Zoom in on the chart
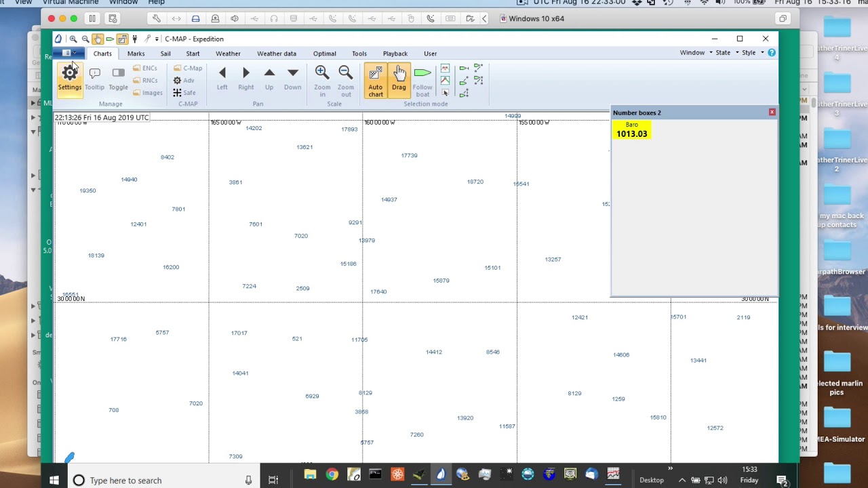Screen dimensions: 868x488 coord(322,80)
